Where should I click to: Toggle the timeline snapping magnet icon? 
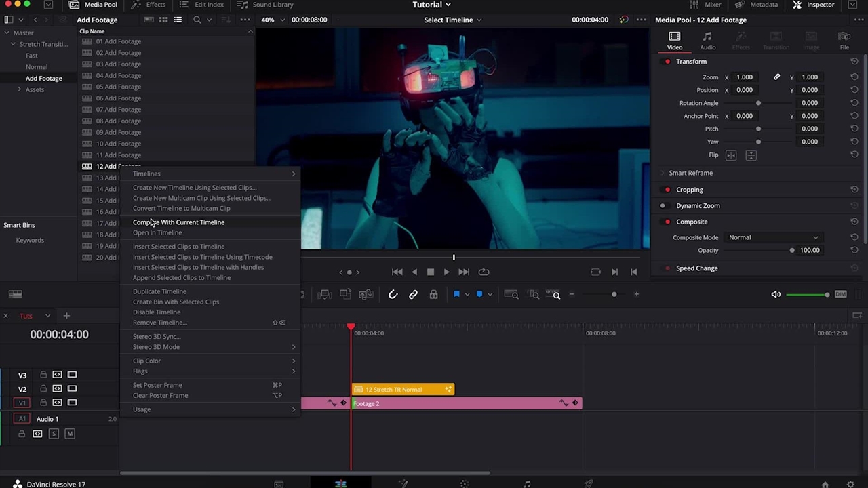pos(393,294)
